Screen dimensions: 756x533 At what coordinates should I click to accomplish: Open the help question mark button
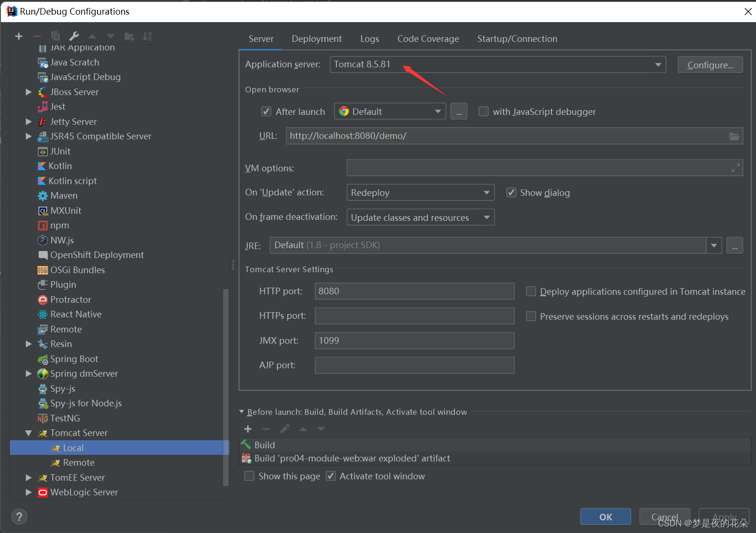pyautogui.click(x=19, y=517)
